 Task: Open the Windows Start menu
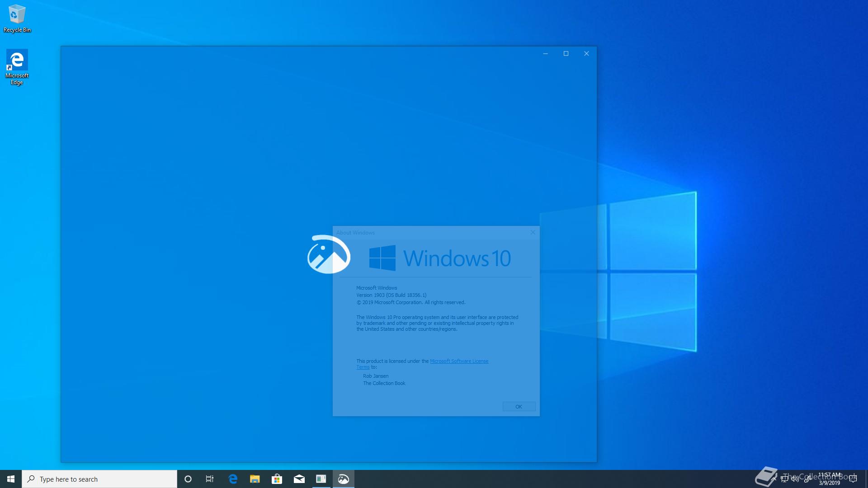(11, 479)
